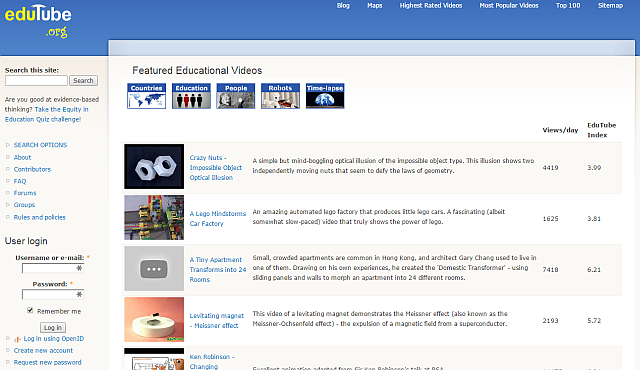Open the Top 100 page
The width and height of the screenshot is (640, 370).
pyautogui.click(x=568, y=6)
